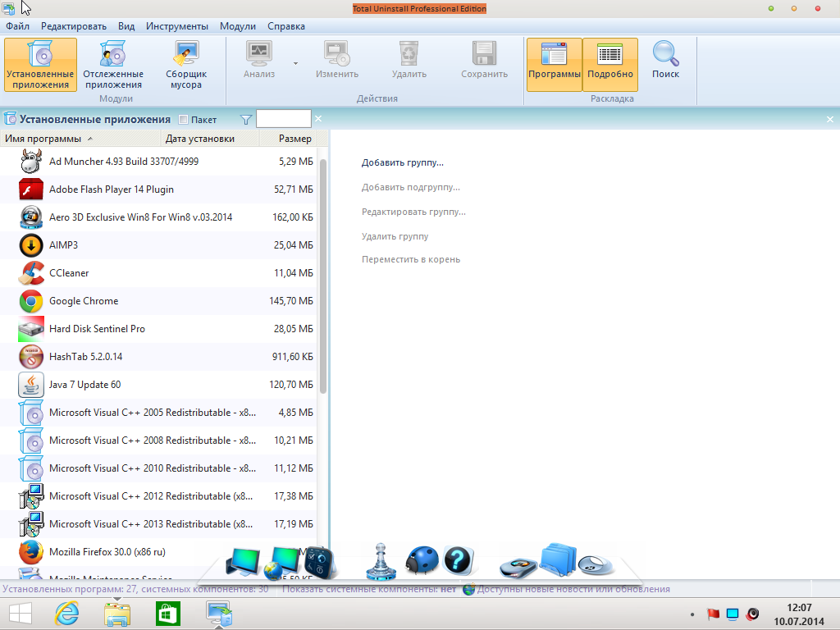Expand the dropdown arrow beside Анализ
The image size is (840, 630).
(x=295, y=64)
